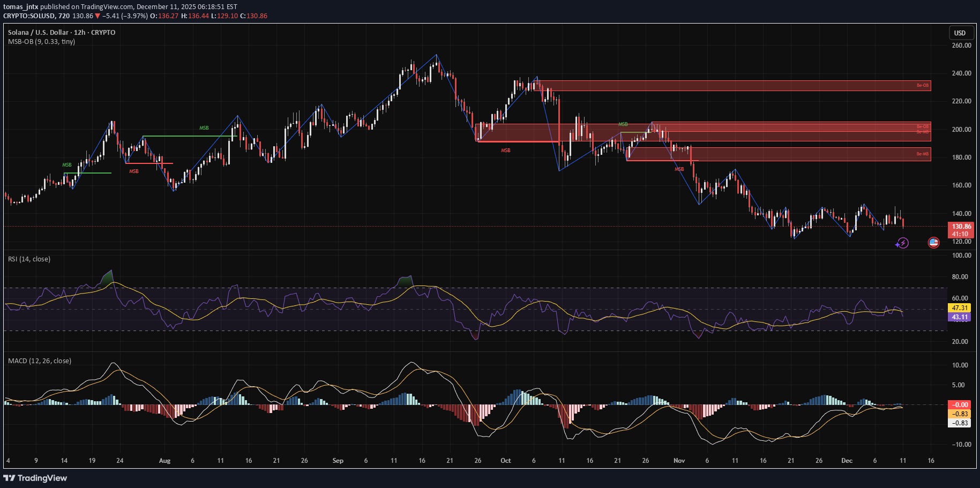Select the RSI (14, close) indicator legend
The image size is (980, 488).
tap(29, 259)
